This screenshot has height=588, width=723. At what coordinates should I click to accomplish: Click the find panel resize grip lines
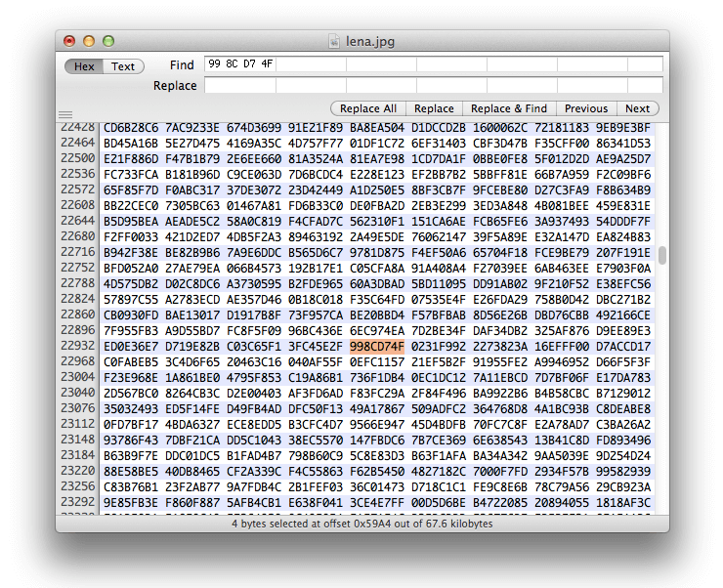(x=65, y=114)
